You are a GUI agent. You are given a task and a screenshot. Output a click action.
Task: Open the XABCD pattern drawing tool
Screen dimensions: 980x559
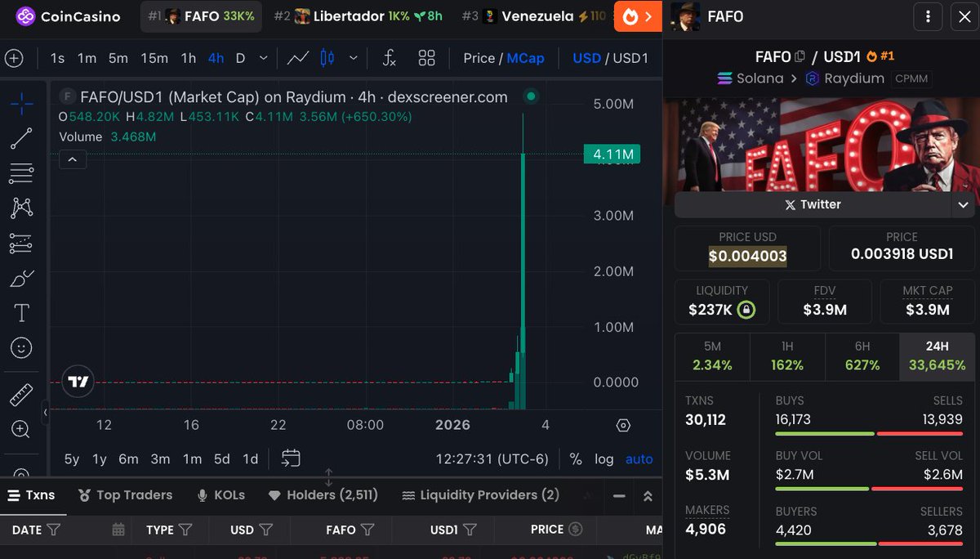click(22, 208)
